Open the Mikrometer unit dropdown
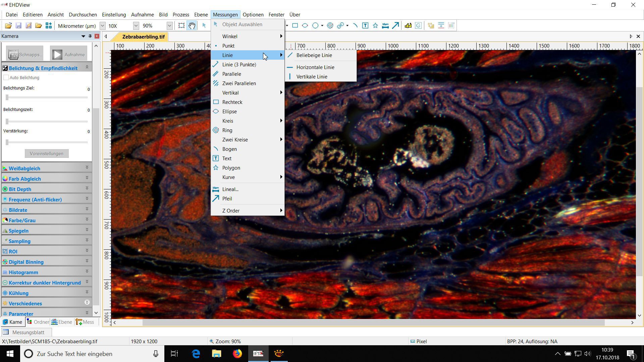 tap(102, 25)
